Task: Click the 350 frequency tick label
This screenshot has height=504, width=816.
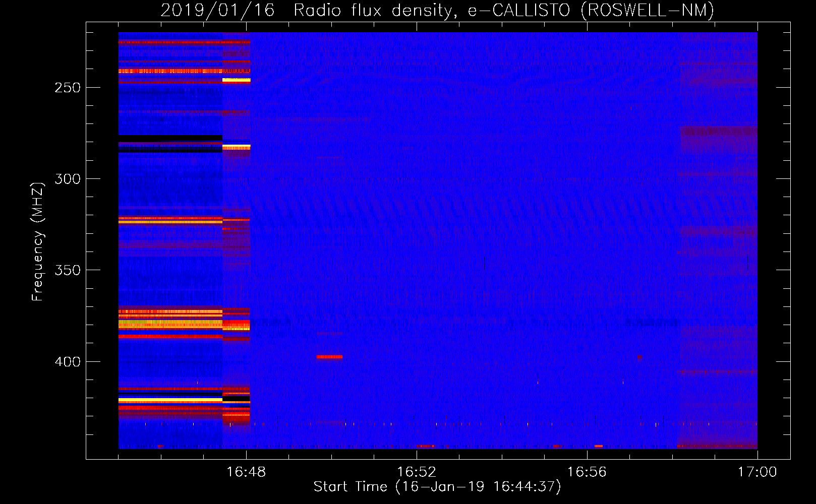Action: [68, 270]
